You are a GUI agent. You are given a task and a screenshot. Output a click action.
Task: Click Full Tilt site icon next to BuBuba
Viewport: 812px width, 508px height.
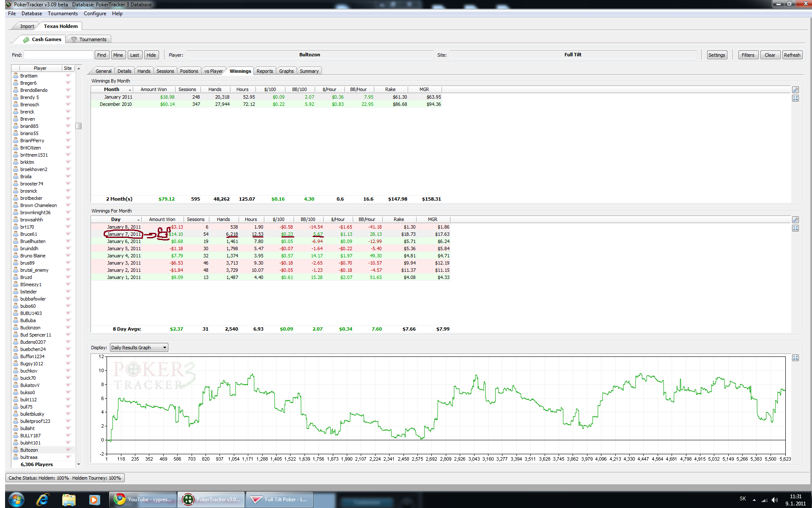click(68, 320)
